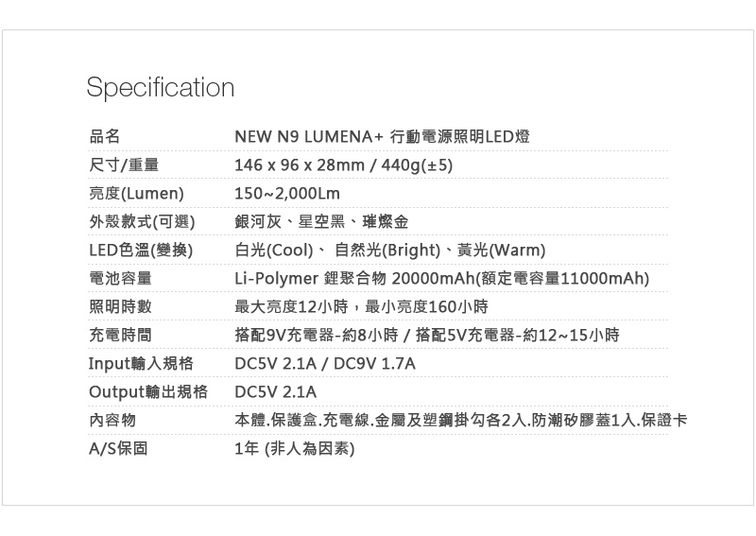Select the Output輸出規格 label

point(147,391)
